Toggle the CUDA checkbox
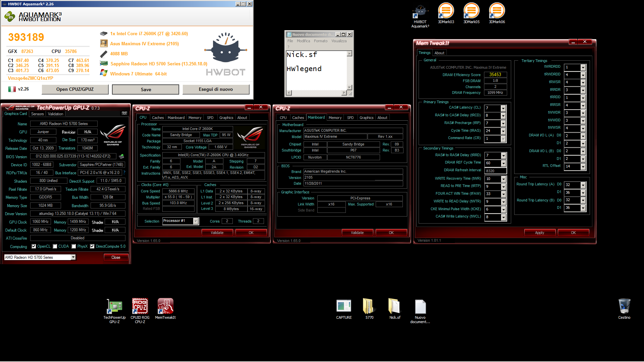 pos(55,246)
